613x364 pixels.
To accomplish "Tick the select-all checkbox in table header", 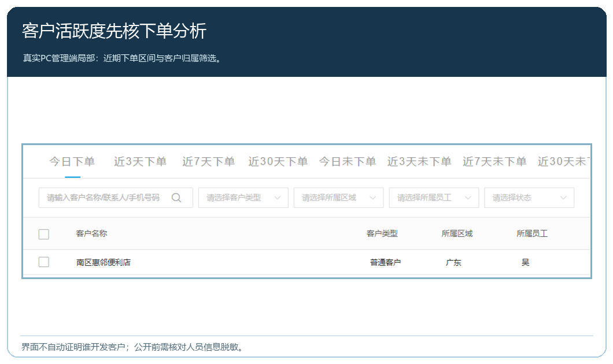I will (x=44, y=234).
